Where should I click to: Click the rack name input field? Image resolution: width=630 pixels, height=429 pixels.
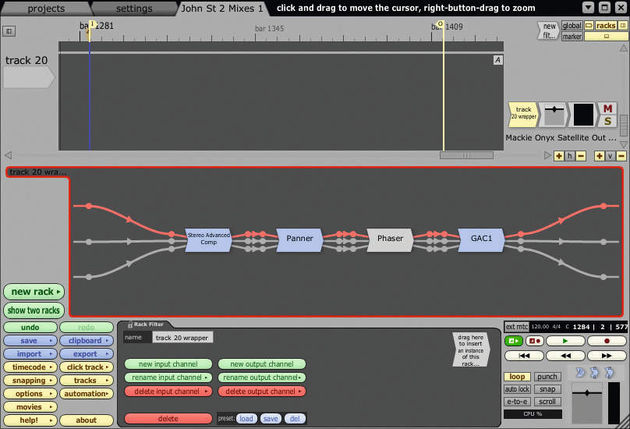pos(182,337)
